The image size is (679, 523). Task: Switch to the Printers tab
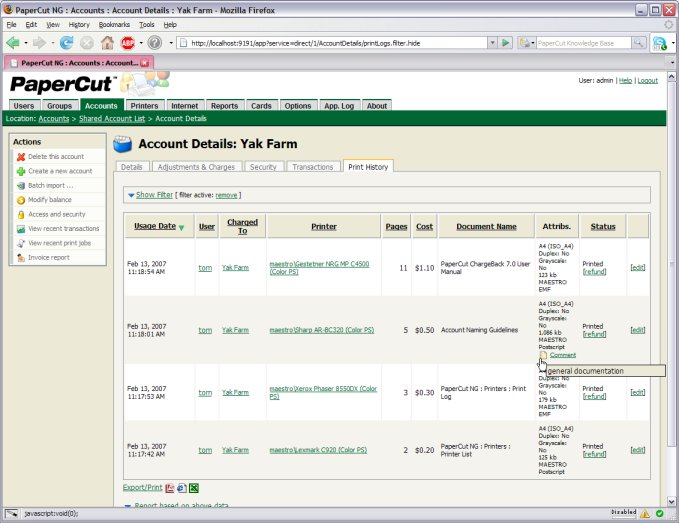click(x=144, y=106)
